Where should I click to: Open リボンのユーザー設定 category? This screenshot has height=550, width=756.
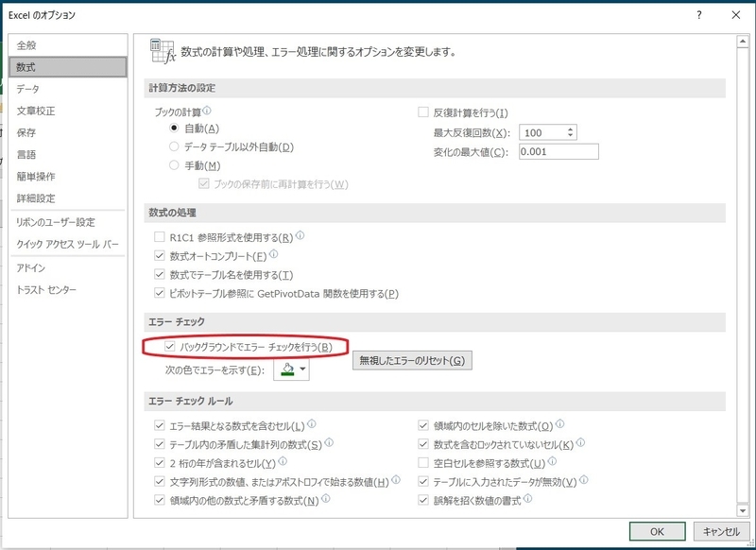67,222
